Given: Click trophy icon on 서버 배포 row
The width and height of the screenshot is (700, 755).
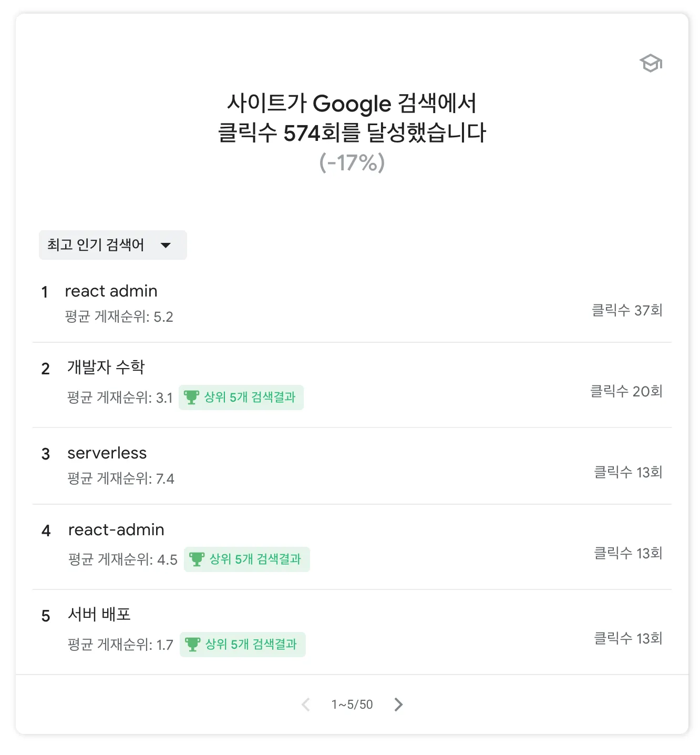Looking at the screenshot, I should 192,645.
